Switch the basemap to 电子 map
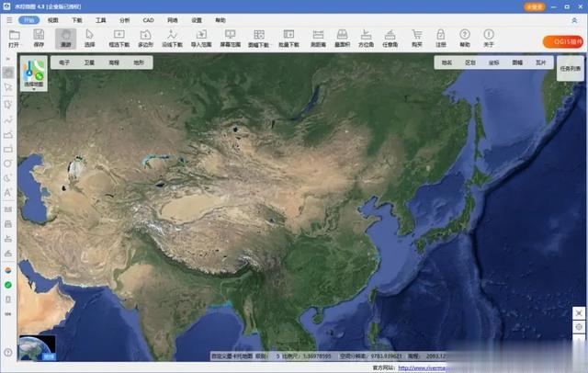588x373 pixels. (x=64, y=62)
